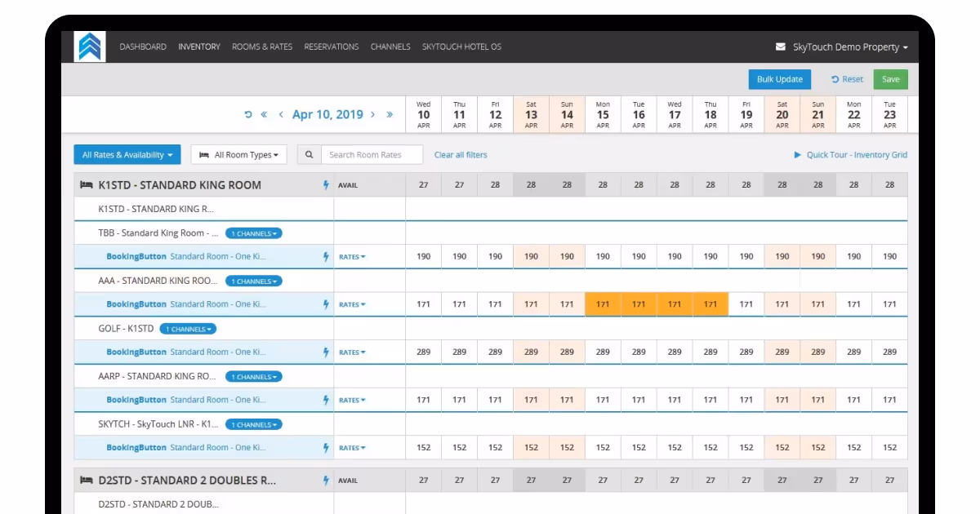Click 289 GOLF rate cell under Fri 12 Apr
This screenshot has width=980, height=514.
(496, 352)
